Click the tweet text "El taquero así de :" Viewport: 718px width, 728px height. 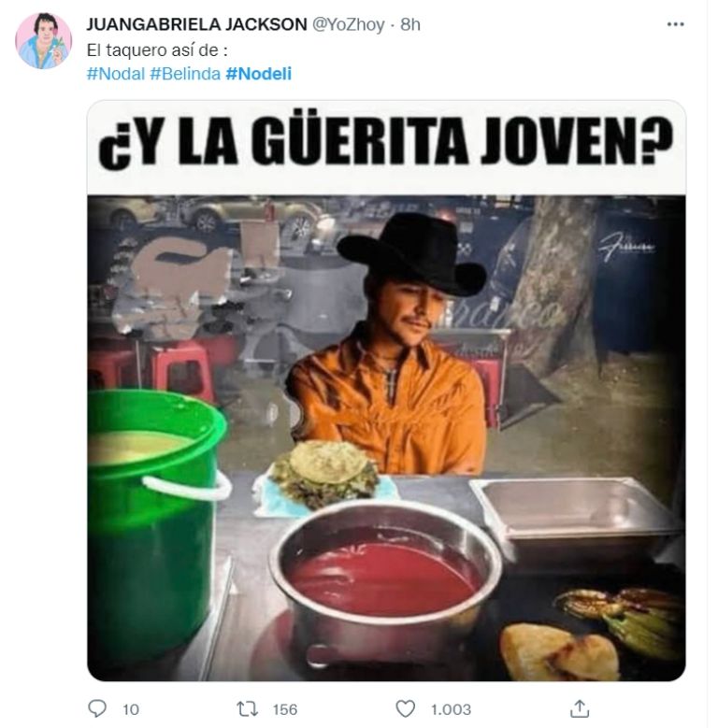point(157,50)
